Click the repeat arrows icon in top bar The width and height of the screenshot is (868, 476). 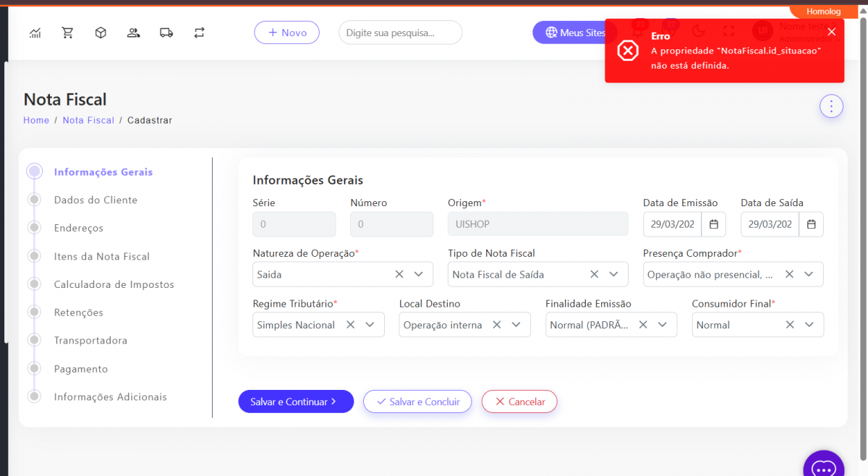200,33
